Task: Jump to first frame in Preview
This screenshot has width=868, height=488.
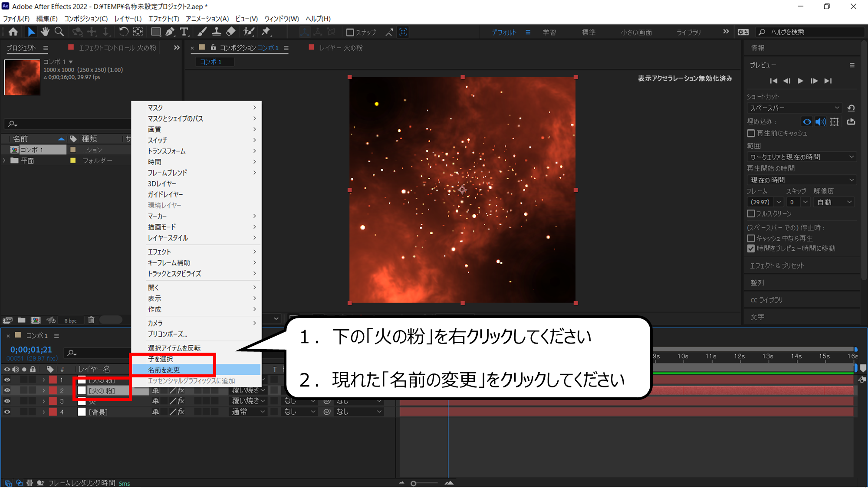Action: pyautogui.click(x=773, y=81)
